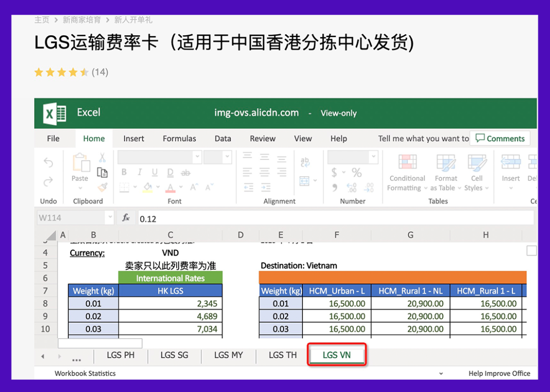Apply Percent Style format
Screen dimensions: 550x392
pyautogui.click(x=356, y=172)
